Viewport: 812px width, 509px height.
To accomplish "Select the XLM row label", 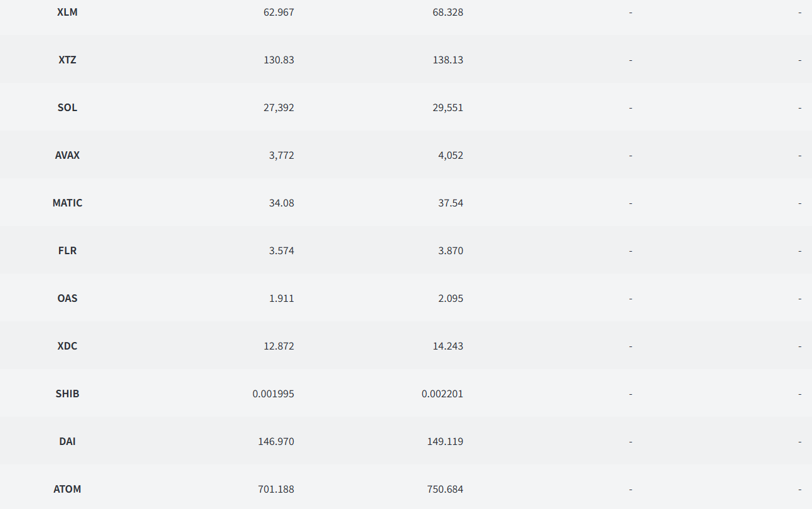I will tap(67, 12).
